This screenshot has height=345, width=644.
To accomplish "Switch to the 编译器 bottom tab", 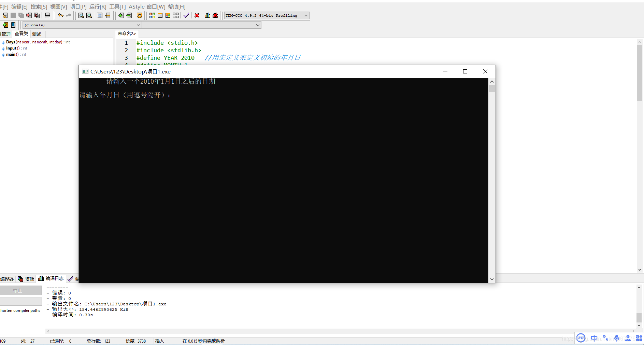I will point(7,279).
